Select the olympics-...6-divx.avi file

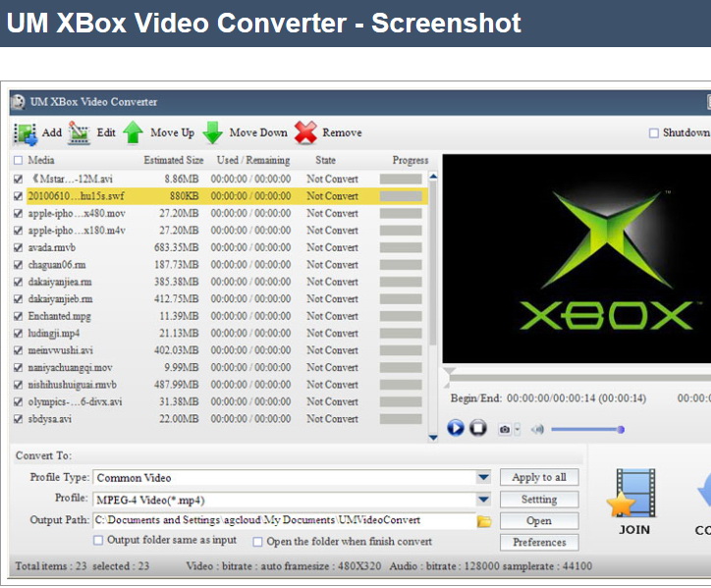(75, 402)
